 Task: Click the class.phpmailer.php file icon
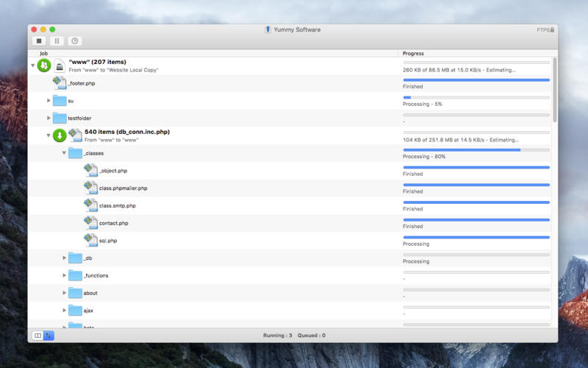coord(91,188)
